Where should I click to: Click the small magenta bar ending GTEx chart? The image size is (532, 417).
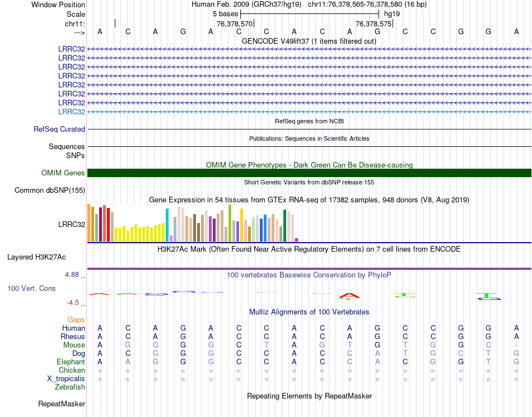pos(297,240)
